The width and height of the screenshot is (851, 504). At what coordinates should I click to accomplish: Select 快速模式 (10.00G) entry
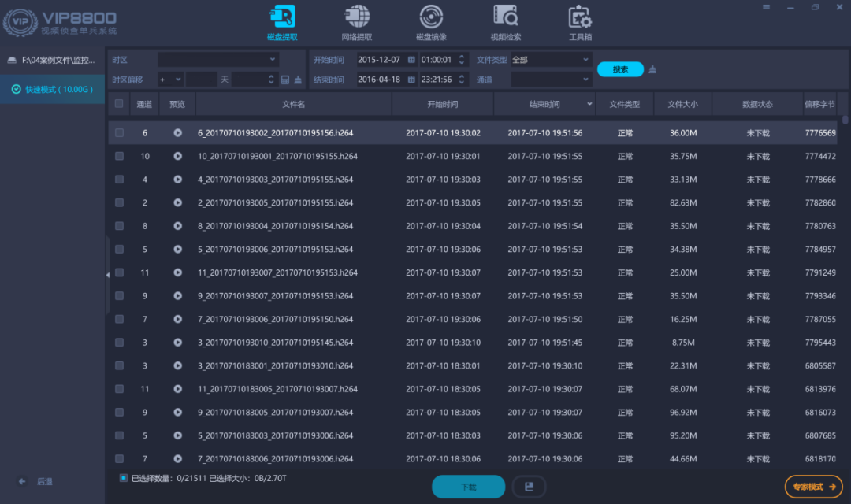tap(52, 89)
